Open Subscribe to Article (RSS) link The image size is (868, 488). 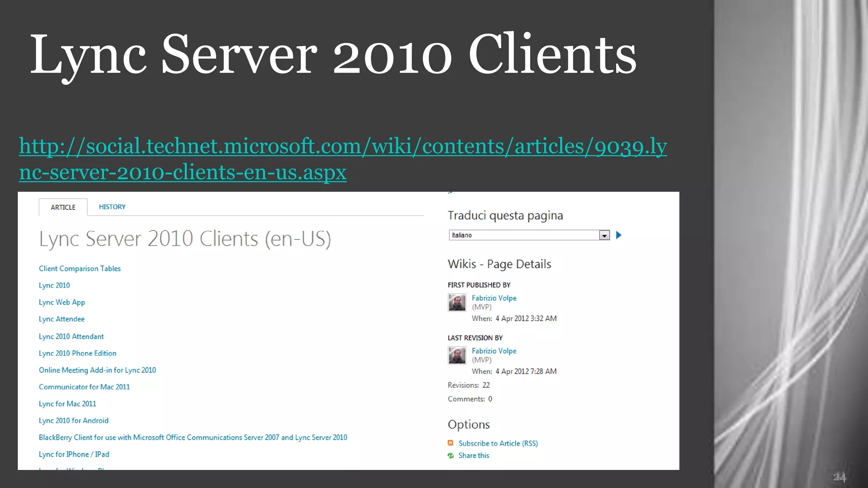(498, 444)
